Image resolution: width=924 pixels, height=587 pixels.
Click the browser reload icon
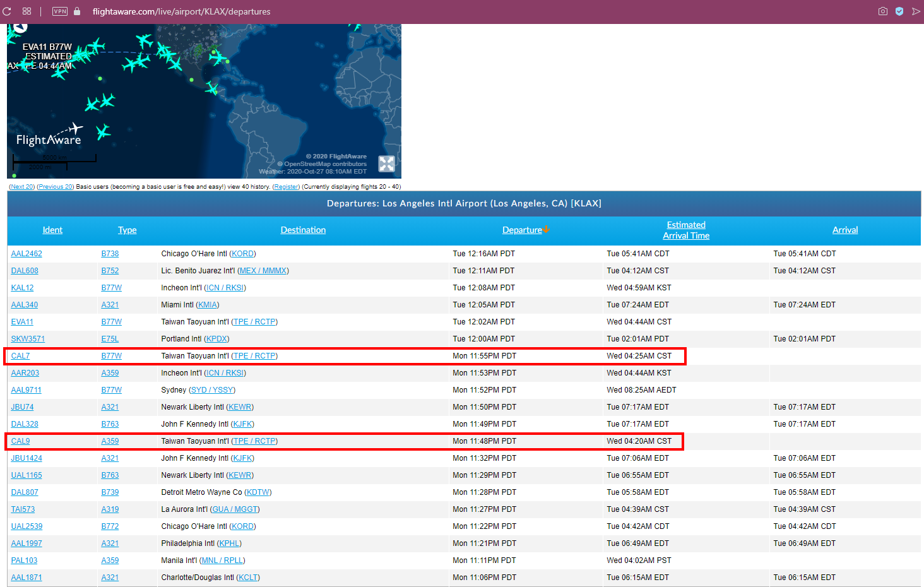(x=7, y=11)
